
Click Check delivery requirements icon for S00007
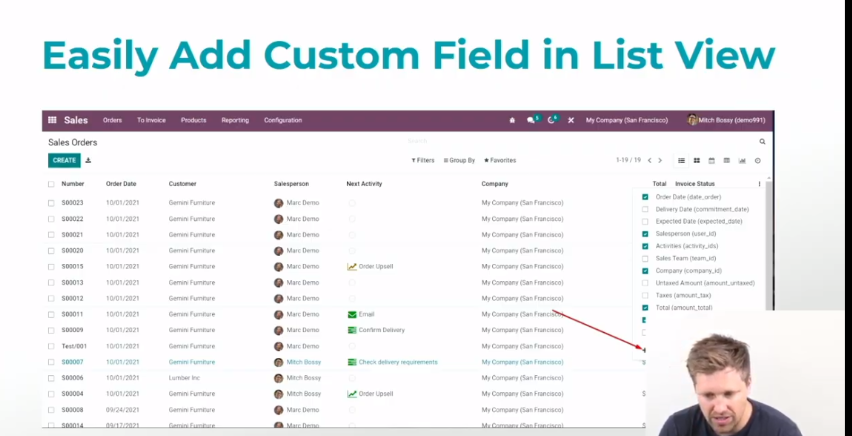click(x=352, y=362)
